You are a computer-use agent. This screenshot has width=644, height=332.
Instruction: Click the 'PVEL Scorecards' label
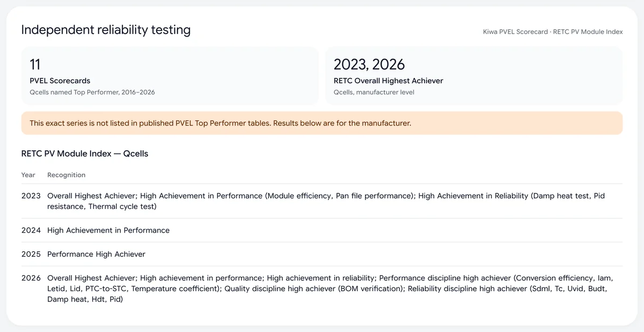point(60,81)
